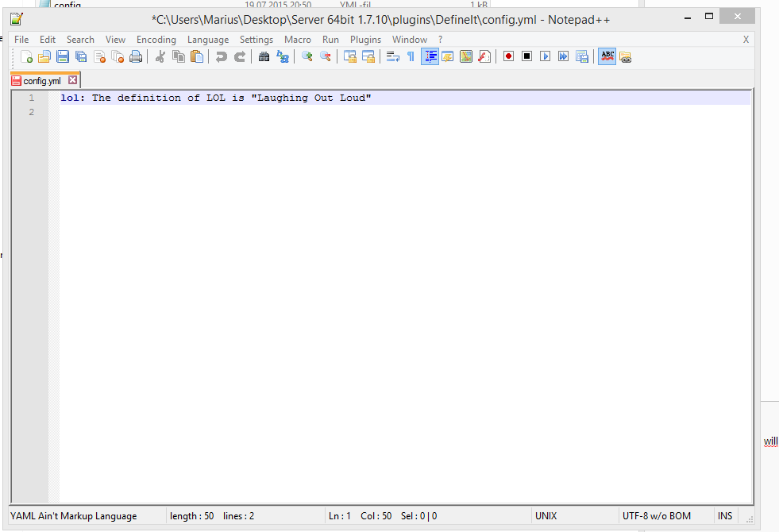This screenshot has width=779, height=532.
Task: Toggle the ABC spell check button
Action: pos(607,56)
